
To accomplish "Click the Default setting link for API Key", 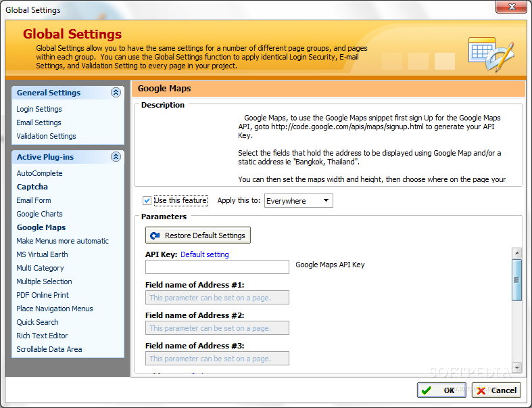I will (205, 254).
